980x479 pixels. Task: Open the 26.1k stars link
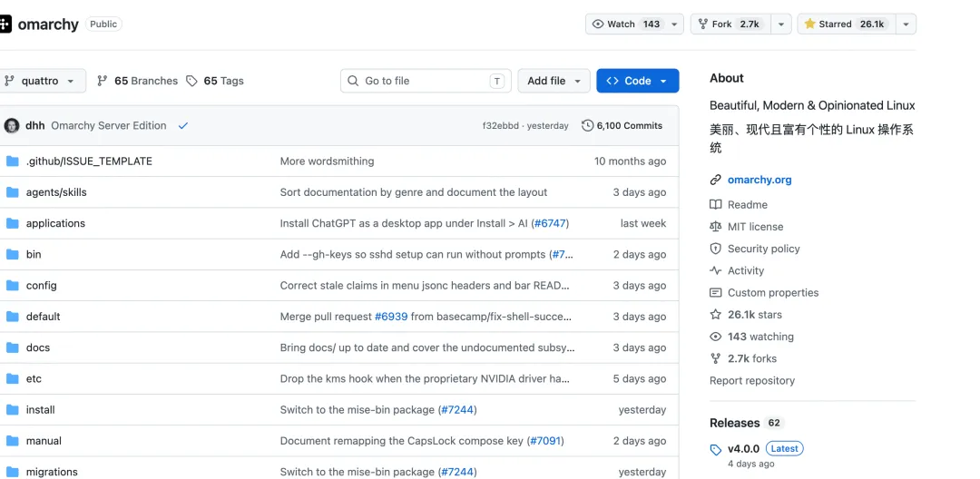pyautogui.click(x=754, y=314)
